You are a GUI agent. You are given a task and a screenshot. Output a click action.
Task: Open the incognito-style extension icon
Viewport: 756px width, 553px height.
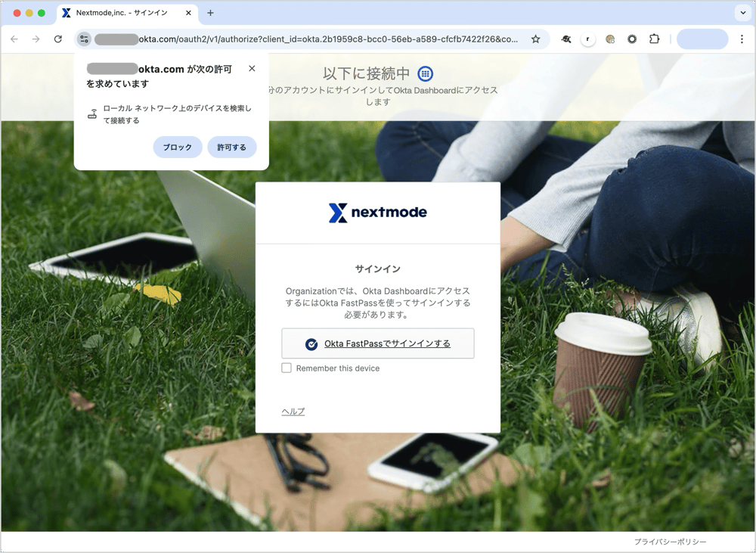click(566, 39)
